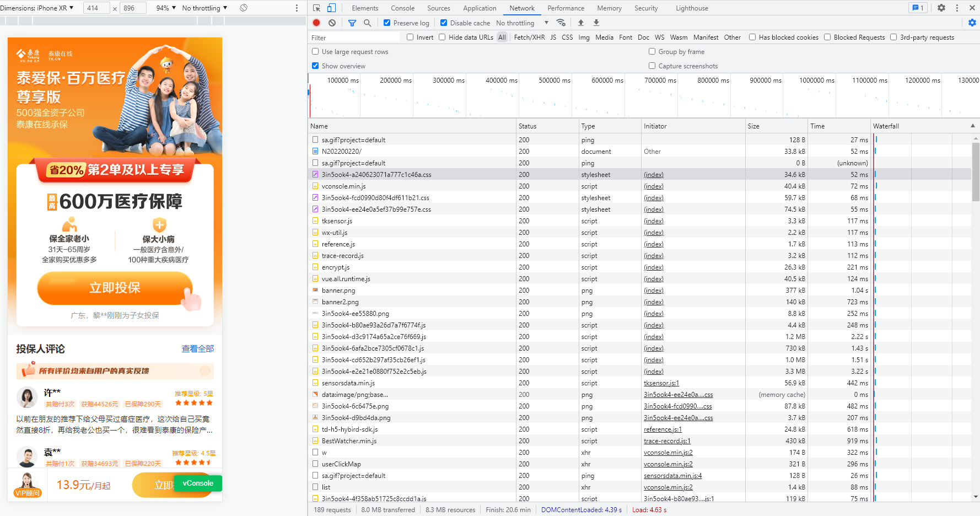Sort requests by Status column header

pyautogui.click(x=547, y=126)
